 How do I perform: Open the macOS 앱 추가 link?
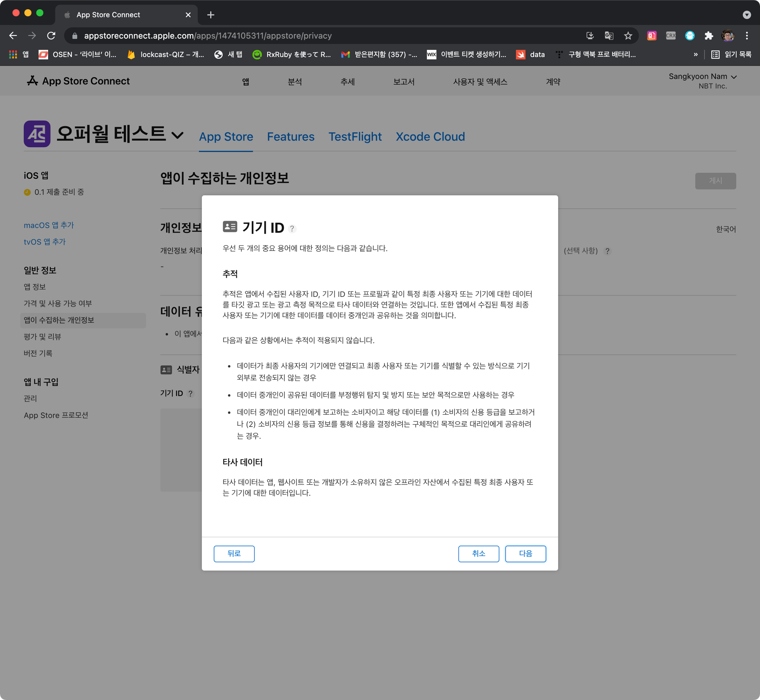tap(49, 225)
